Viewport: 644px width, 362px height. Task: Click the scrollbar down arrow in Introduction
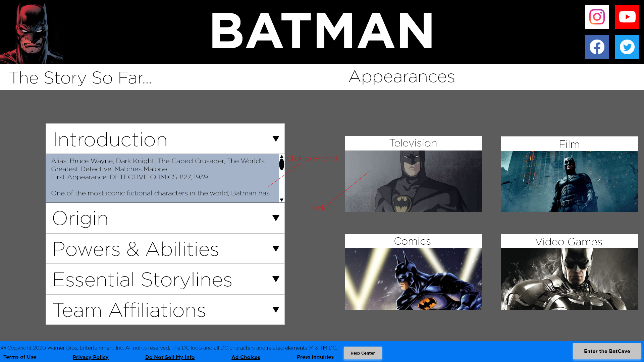click(282, 200)
